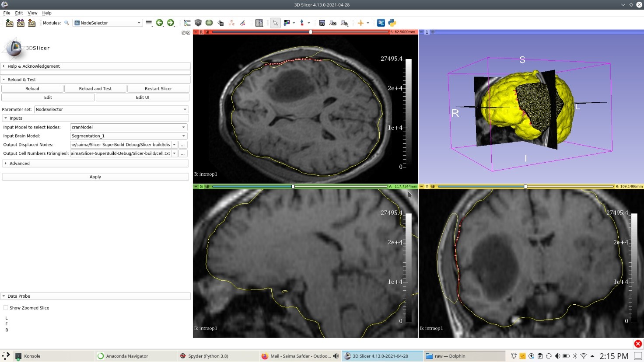Click the red slice view pin icon

196,32
